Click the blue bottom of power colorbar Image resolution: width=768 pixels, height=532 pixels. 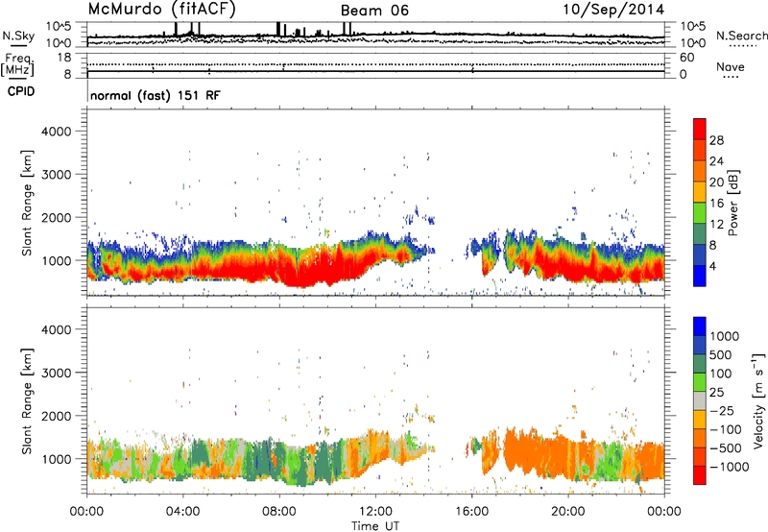pyautogui.click(x=700, y=276)
